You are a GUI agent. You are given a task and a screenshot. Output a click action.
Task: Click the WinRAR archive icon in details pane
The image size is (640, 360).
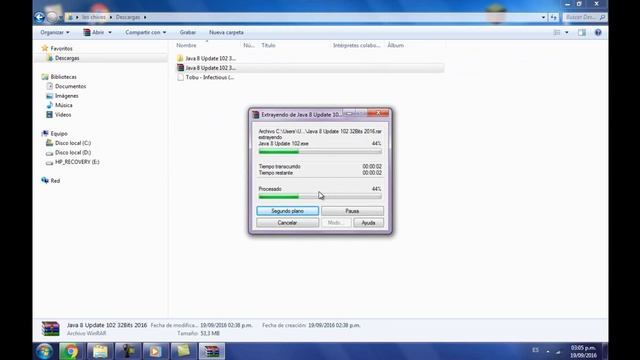tap(51, 329)
